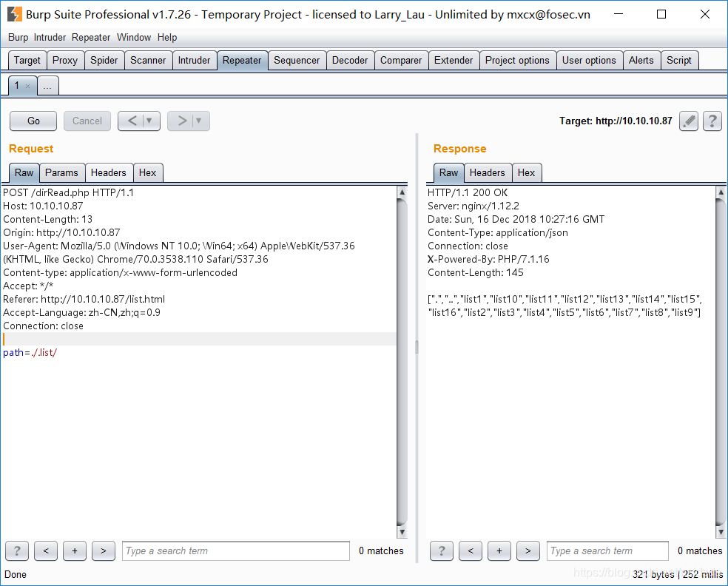Screen dimensions: 728x586
Task: Go to previous match in request search
Action: 46,550
